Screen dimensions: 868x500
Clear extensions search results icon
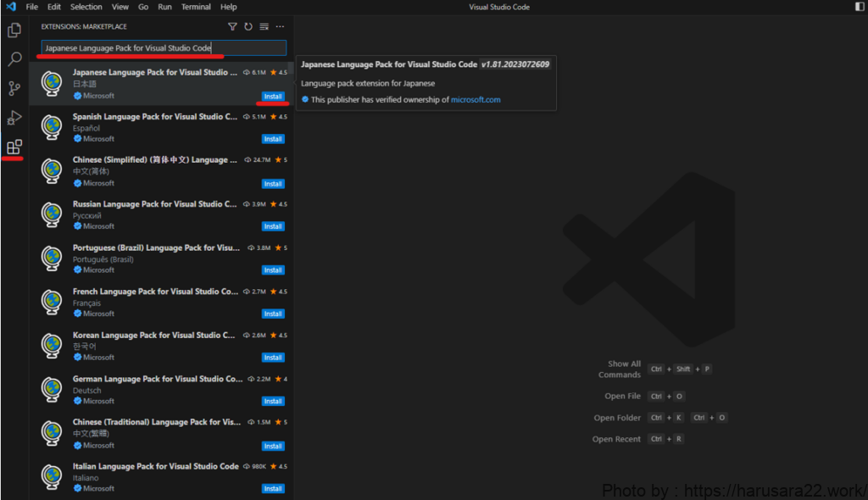264,27
